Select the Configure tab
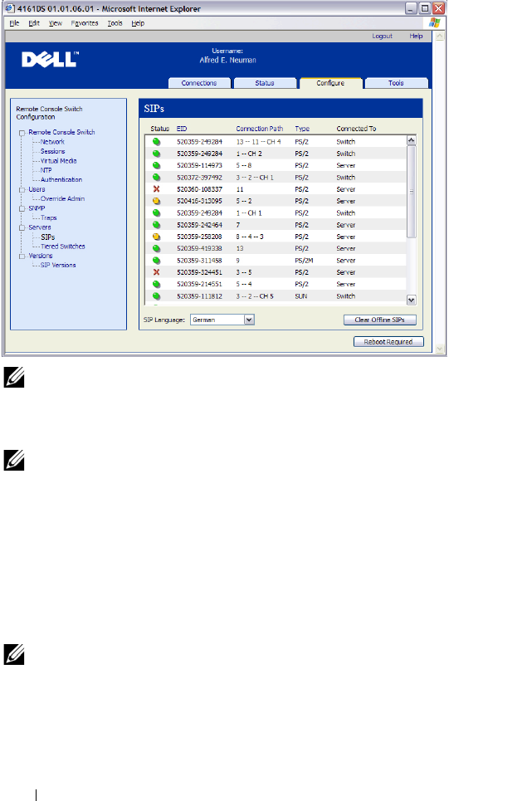Screen dimensions: 532x801 [x=330, y=83]
